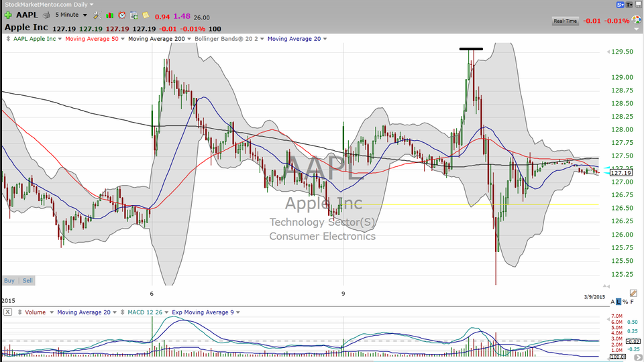Click the black horizontal line marker at chart high
The width and height of the screenshot is (644, 362).
(471, 49)
